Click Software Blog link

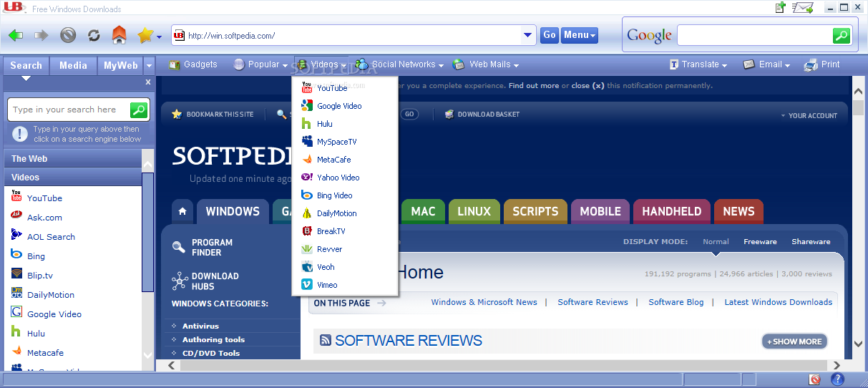tap(676, 302)
